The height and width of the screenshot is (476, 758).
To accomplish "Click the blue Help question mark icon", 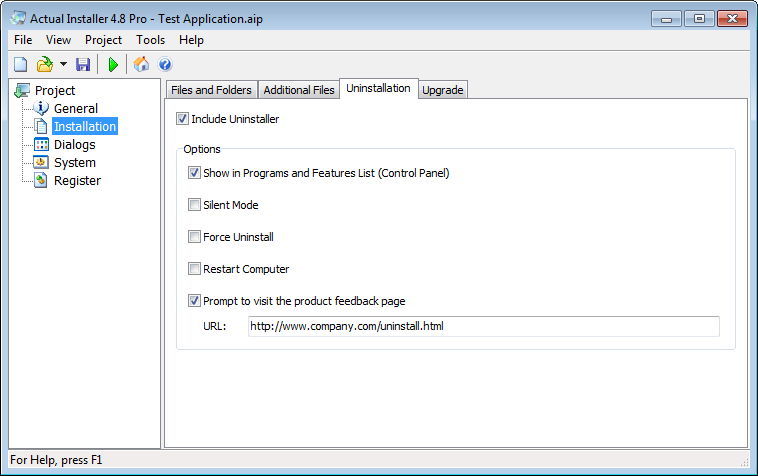I will point(165,64).
